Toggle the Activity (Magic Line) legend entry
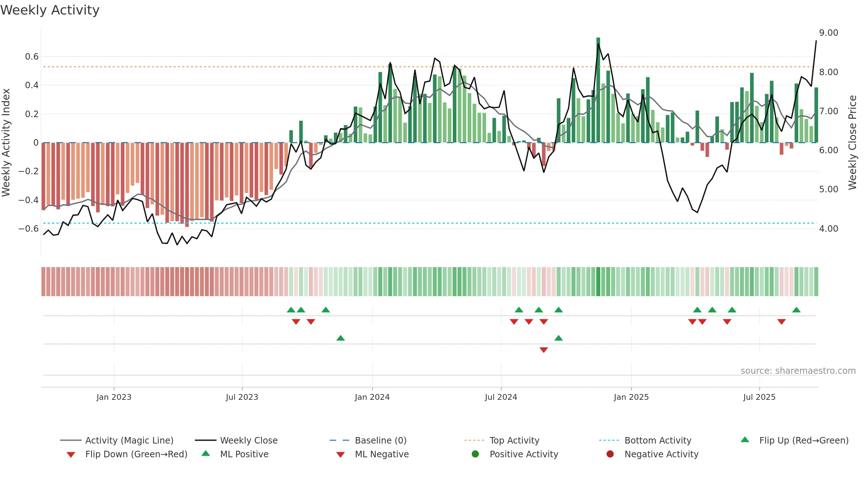This screenshot has height=488, width=868. pos(117,440)
